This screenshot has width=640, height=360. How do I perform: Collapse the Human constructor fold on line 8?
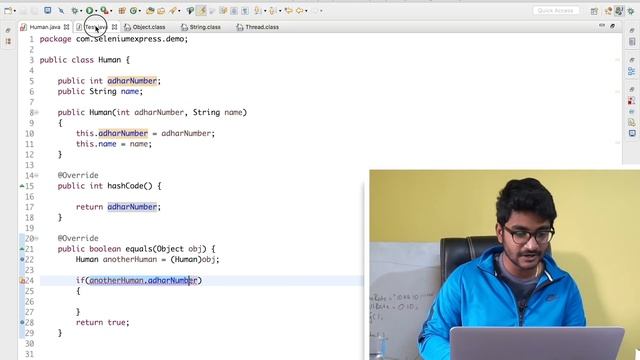[37, 112]
